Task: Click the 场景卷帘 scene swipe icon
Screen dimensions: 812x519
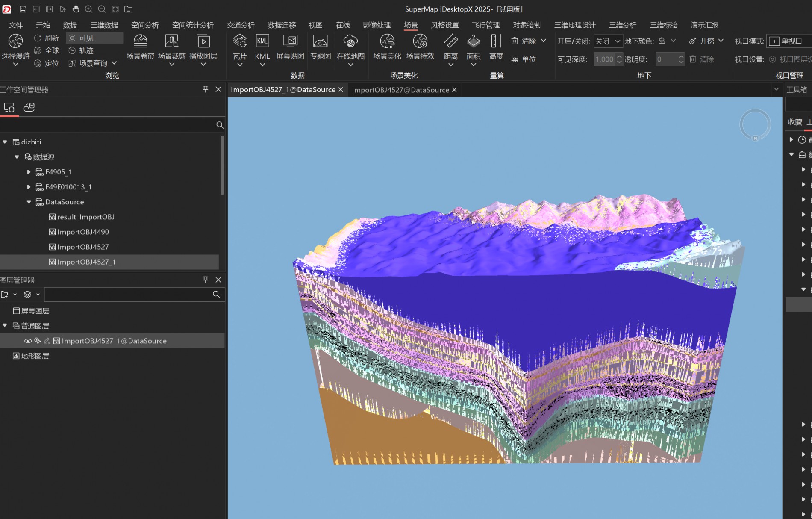Action: (x=140, y=42)
